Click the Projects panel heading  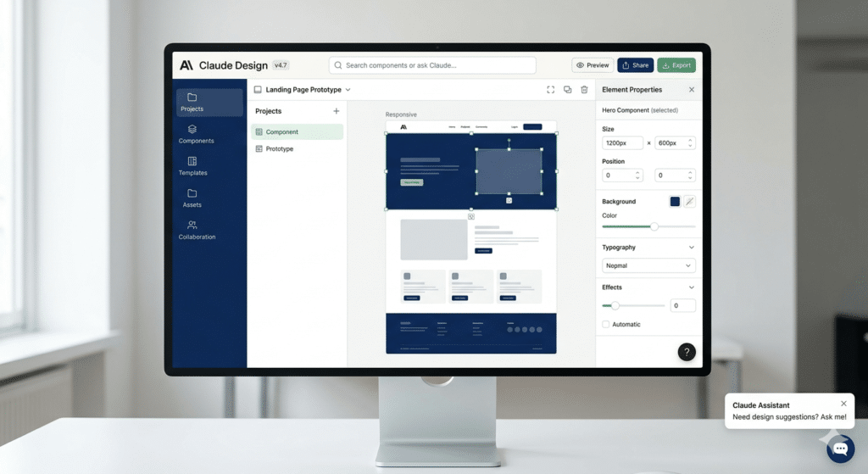pyautogui.click(x=268, y=111)
